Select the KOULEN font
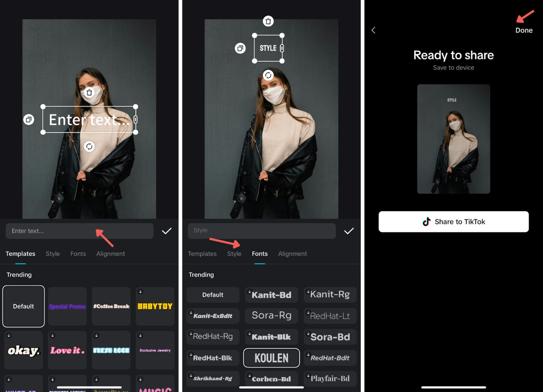The image size is (543, 392). pos(271,358)
